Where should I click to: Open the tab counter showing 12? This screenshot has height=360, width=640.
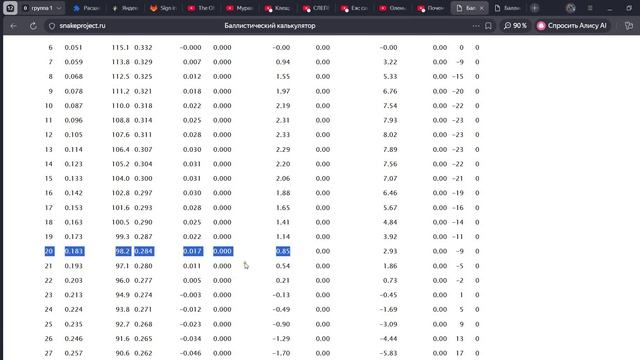click(10, 8)
